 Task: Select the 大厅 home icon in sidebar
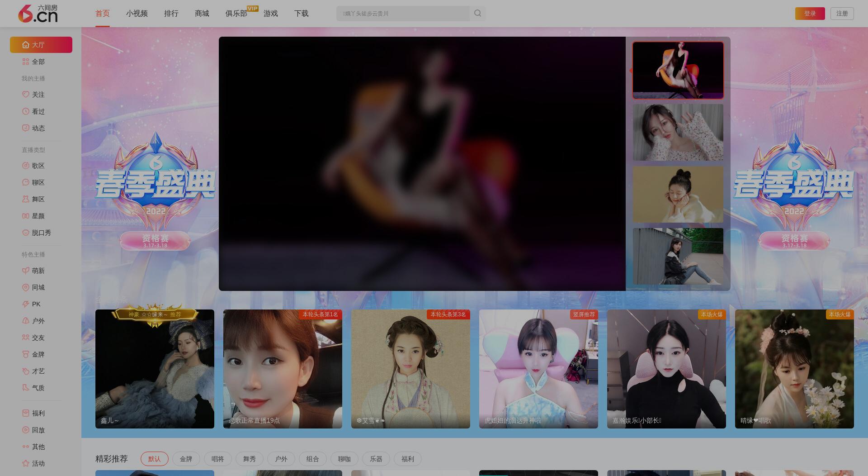[x=26, y=45]
